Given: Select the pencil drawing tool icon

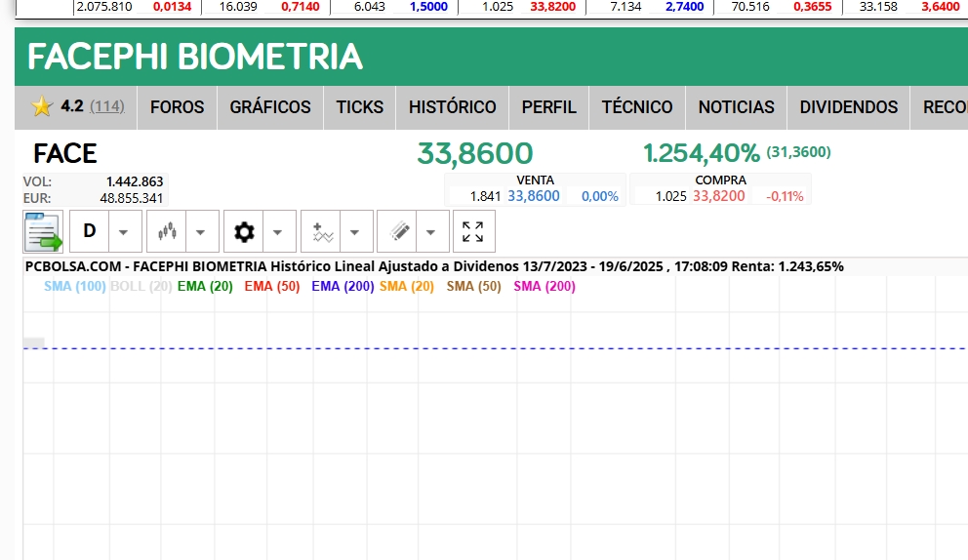Looking at the screenshot, I should [x=397, y=231].
